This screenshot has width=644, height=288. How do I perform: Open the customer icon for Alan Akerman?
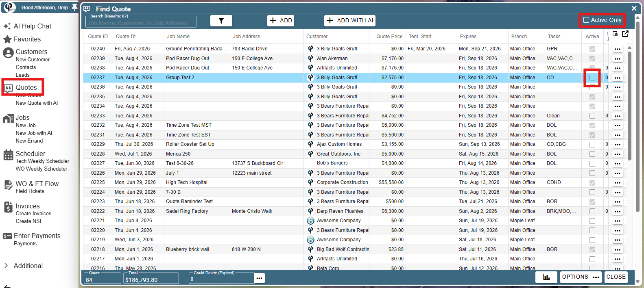310,58
